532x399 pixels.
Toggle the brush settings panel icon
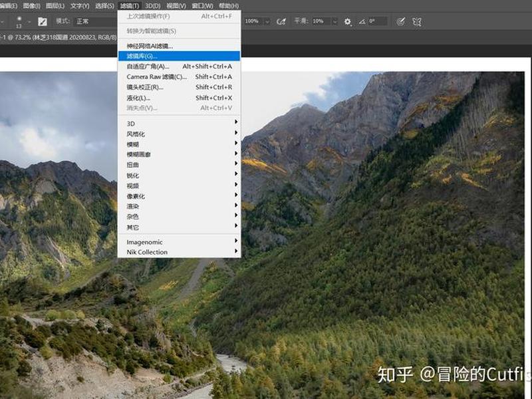pos(43,22)
